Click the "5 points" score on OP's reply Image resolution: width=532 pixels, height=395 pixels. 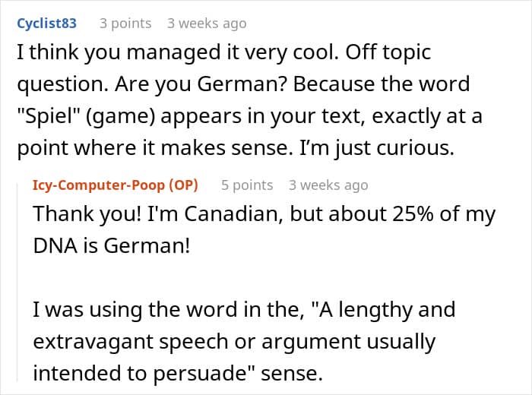click(x=247, y=185)
